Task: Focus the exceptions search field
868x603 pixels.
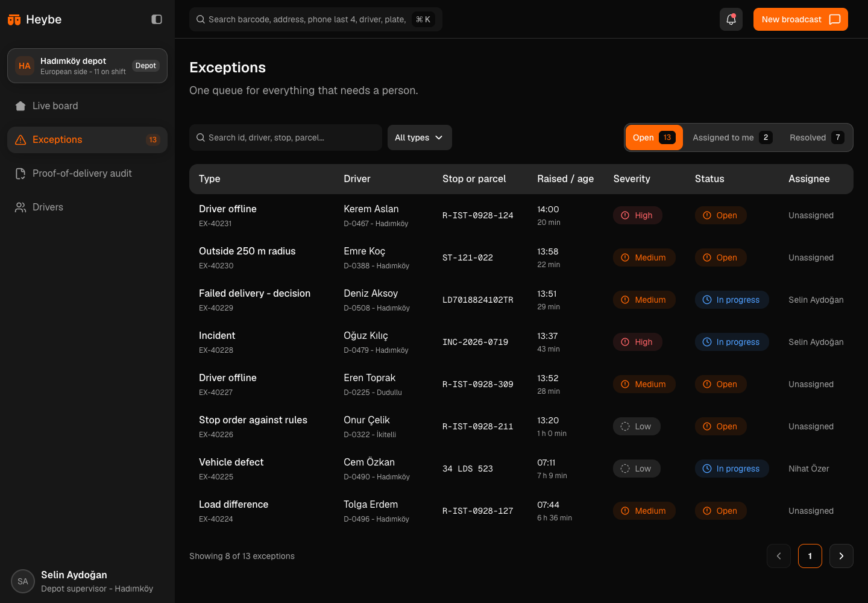Action: (286, 137)
